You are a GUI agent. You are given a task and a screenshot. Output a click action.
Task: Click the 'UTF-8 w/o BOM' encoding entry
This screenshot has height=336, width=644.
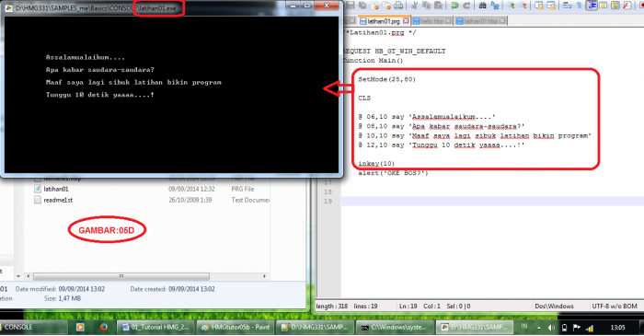tap(615, 306)
